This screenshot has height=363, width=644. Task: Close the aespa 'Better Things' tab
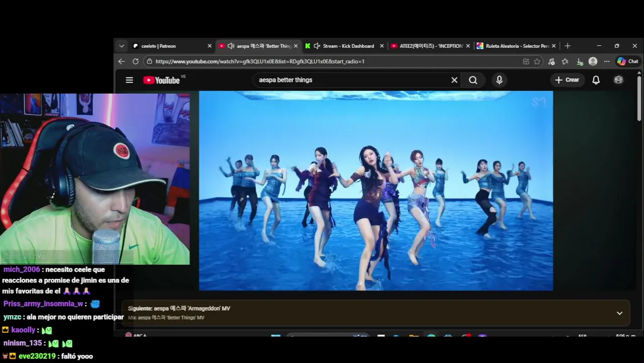(x=296, y=46)
